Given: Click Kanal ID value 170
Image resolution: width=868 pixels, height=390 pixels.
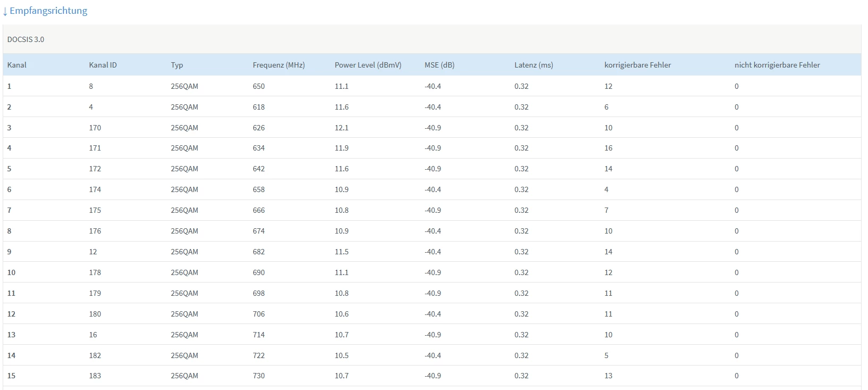Looking at the screenshot, I should click(x=95, y=128).
